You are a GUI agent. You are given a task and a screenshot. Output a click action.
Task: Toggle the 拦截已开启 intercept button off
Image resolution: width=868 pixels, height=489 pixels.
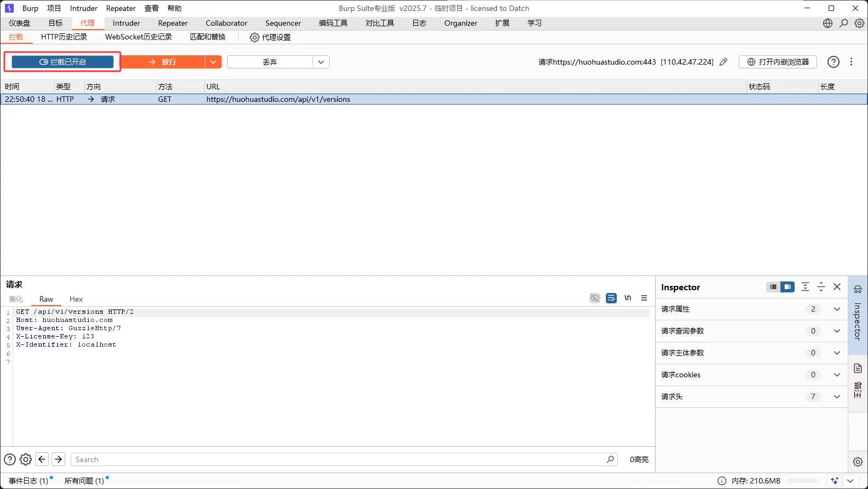[62, 62]
